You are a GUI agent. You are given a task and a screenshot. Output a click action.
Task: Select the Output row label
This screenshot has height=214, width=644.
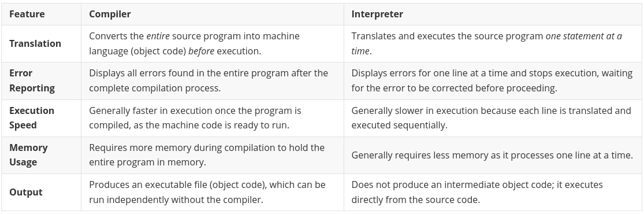click(26, 192)
